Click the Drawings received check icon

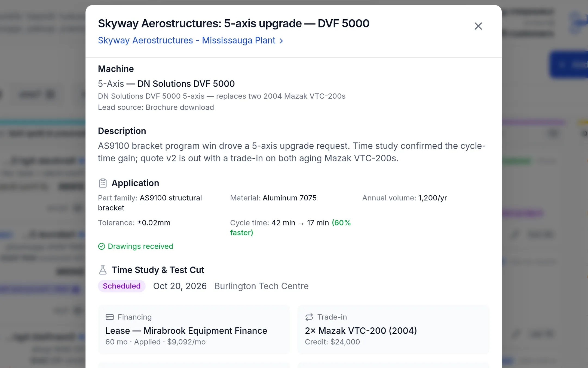tap(101, 246)
